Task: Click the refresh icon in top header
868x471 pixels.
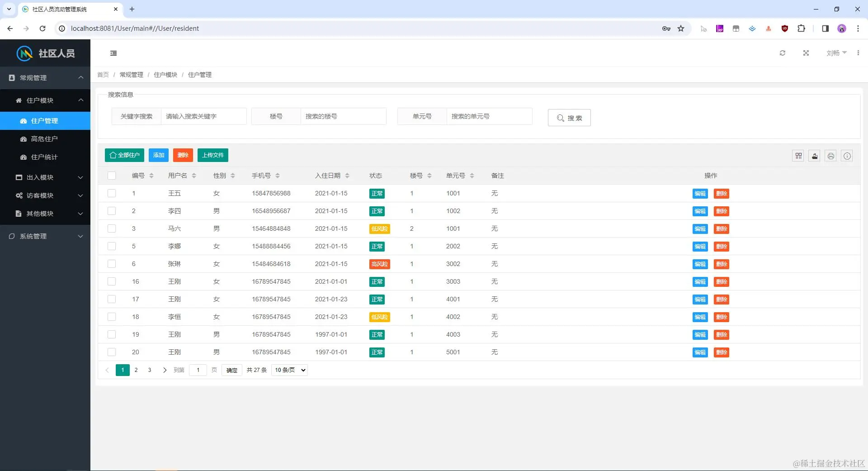Action: coord(783,53)
